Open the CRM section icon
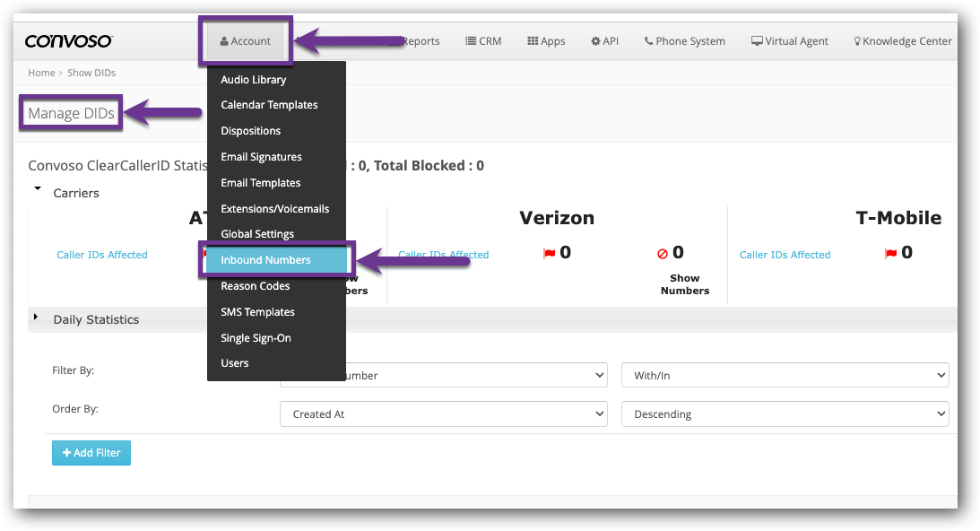The width and height of the screenshot is (980, 531). tap(470, 40)
